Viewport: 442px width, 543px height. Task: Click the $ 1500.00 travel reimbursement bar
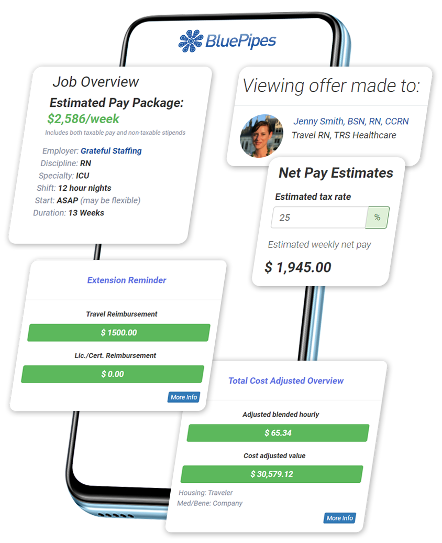tap(119, 333)
